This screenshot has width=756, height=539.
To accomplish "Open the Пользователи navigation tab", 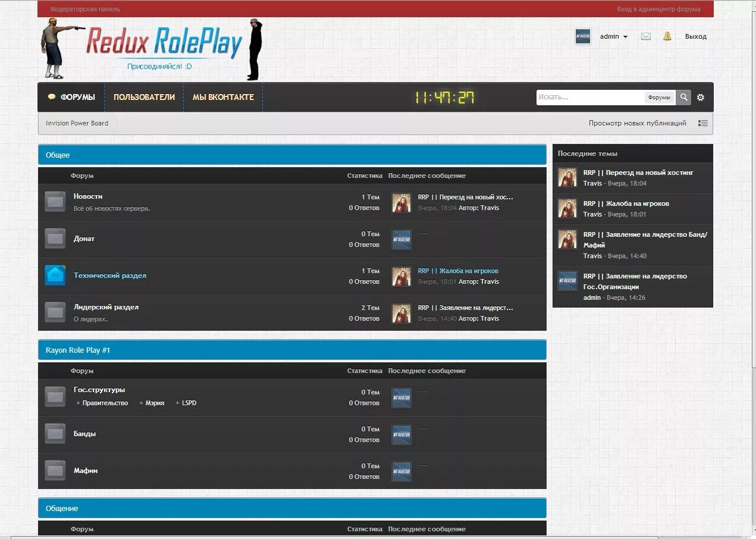I will (x=144, y=97).
